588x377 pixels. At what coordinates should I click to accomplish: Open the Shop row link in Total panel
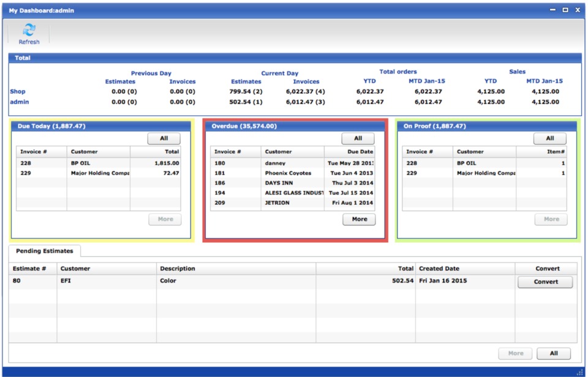pos(18,91)
